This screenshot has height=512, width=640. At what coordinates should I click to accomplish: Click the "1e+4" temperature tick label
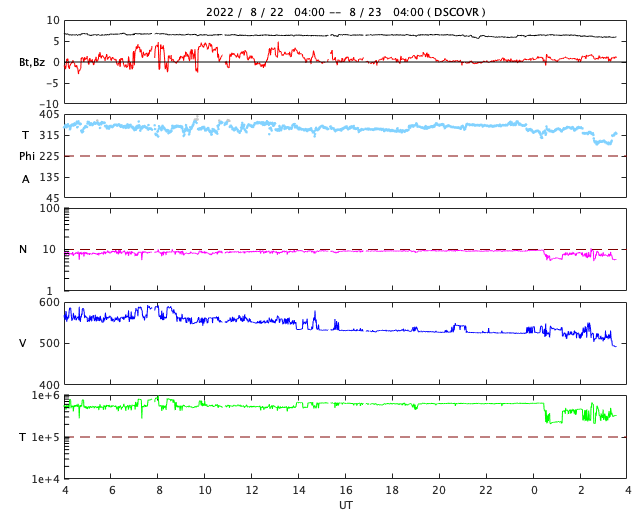click(46, 479)
